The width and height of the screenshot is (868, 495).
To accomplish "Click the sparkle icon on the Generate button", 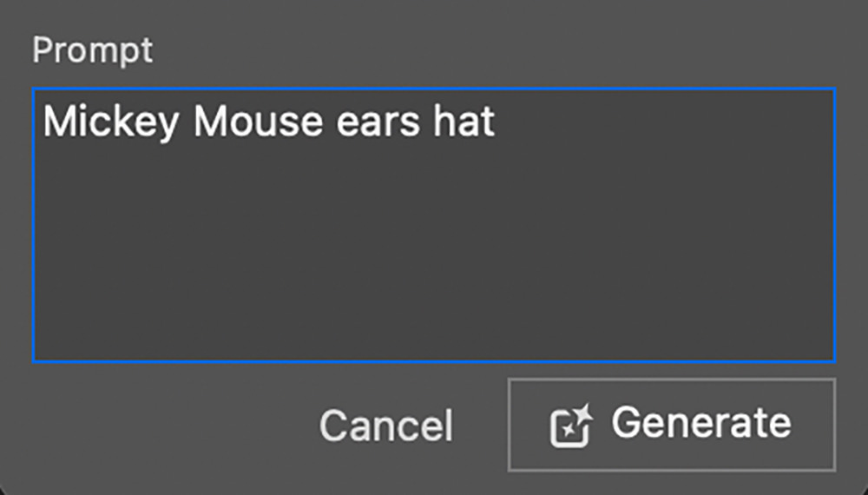I will (x=571, y=426).
